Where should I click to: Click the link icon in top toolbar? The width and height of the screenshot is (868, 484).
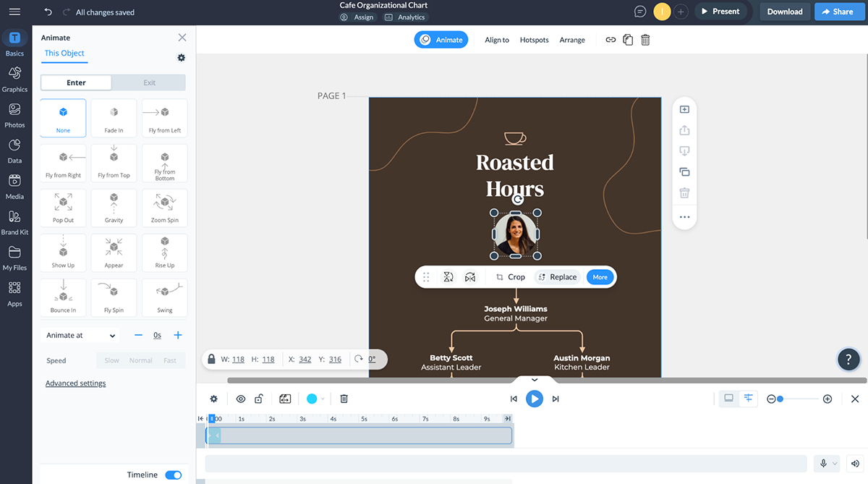coord(610,40)
